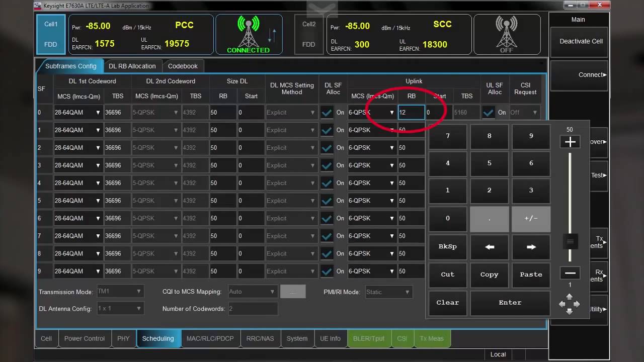Click the keypad Clear key
Viewport: 644px width, 362px height.
447,303
